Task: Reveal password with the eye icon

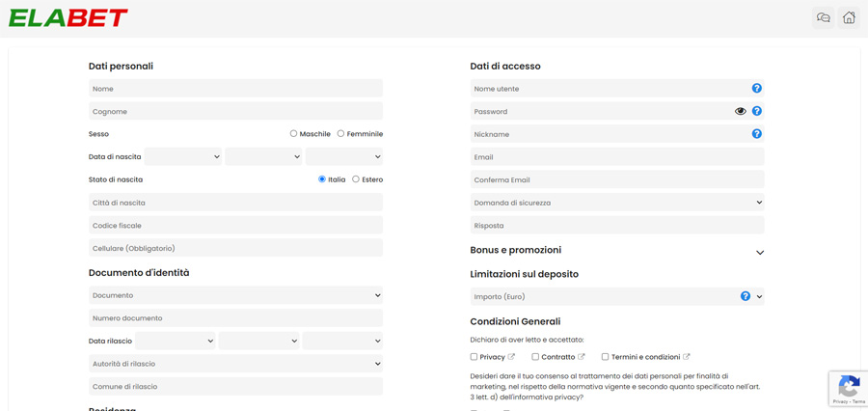Action: pos(740,111)
